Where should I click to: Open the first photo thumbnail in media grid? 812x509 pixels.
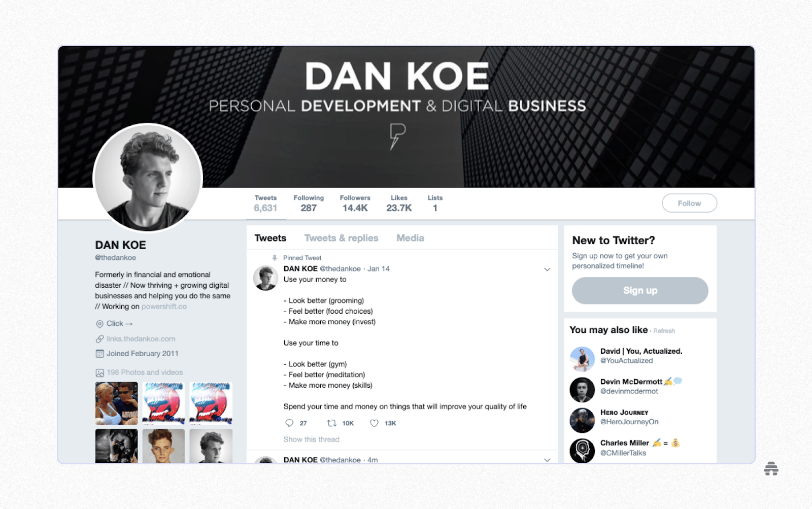[116, 403]
